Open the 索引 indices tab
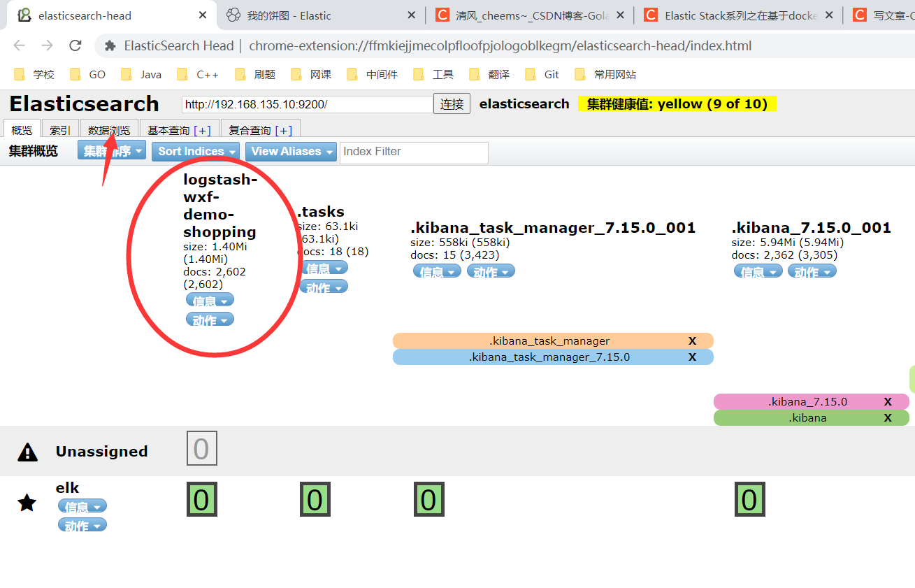The height and width of the screenshot is (588, 915). coord(60,130)
